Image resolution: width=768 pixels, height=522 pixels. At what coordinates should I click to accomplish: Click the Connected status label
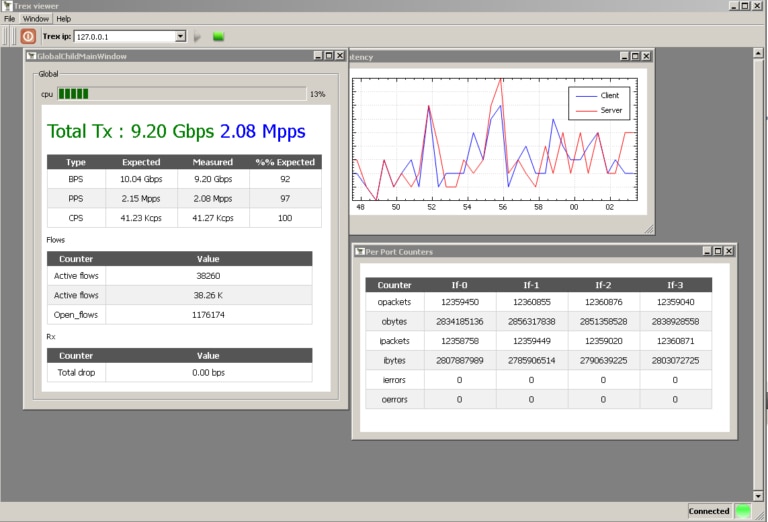[x=709, y=511]
